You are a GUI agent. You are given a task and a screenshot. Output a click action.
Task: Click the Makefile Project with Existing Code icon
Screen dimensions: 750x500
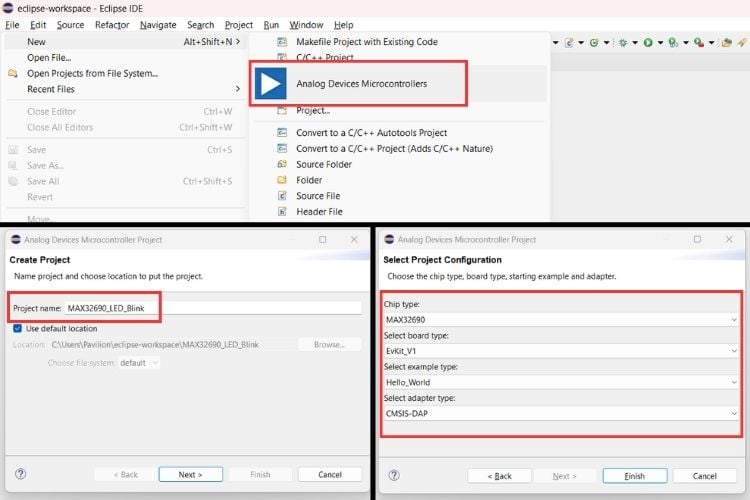coord(282,42)
